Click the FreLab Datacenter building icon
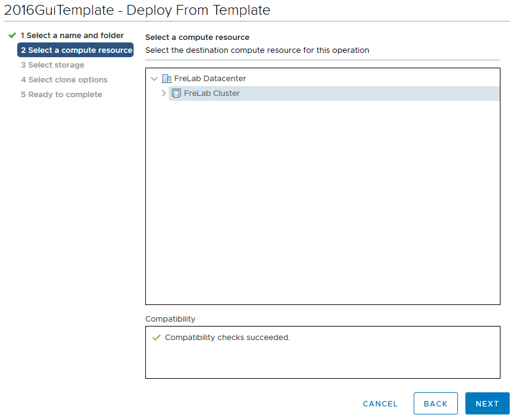Image resolution: width=514 pixels, height=420 pixels. point(166,79)
